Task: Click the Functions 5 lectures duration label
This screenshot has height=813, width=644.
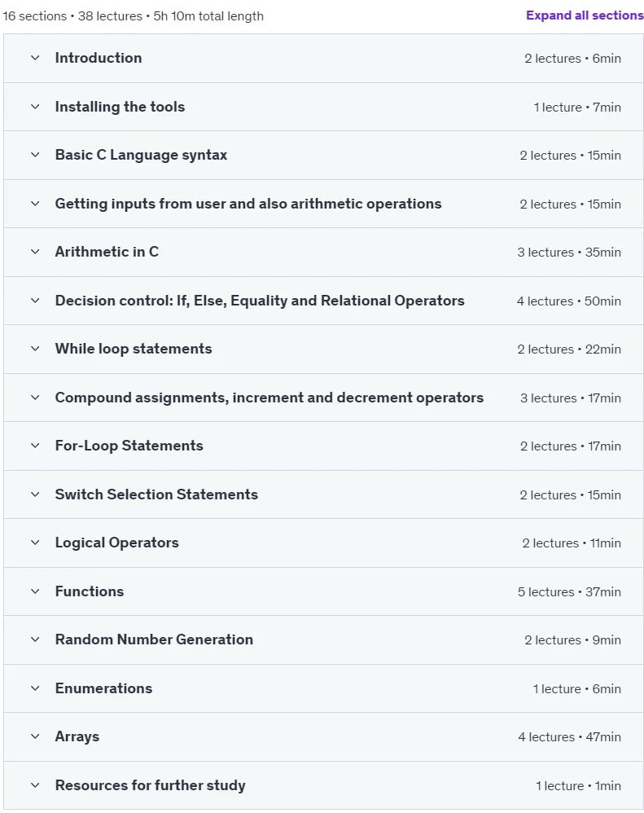Action: pos(569,591)
